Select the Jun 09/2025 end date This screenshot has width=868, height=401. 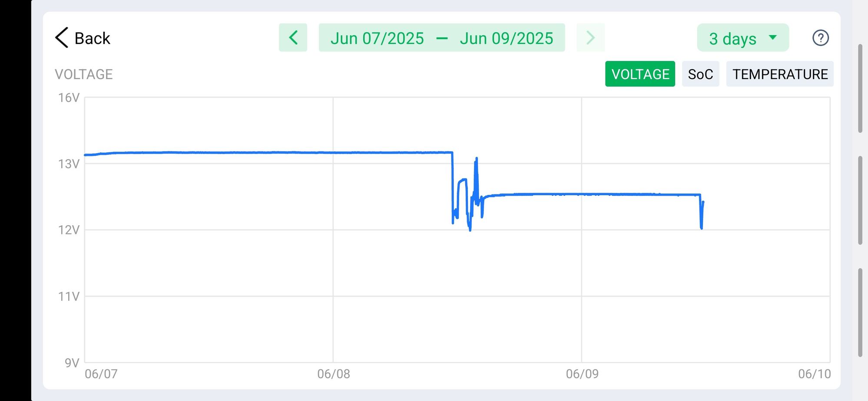(506, 38)
